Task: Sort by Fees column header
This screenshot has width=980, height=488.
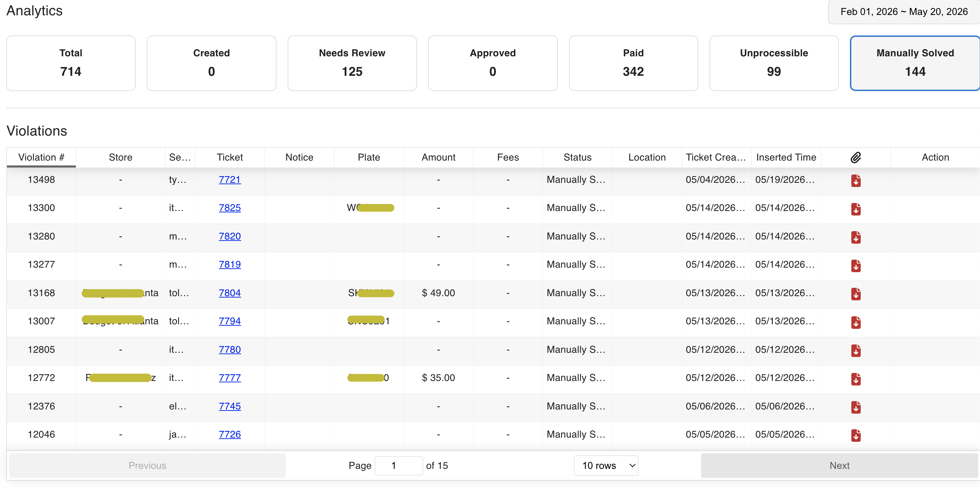Action: point(508,157)
